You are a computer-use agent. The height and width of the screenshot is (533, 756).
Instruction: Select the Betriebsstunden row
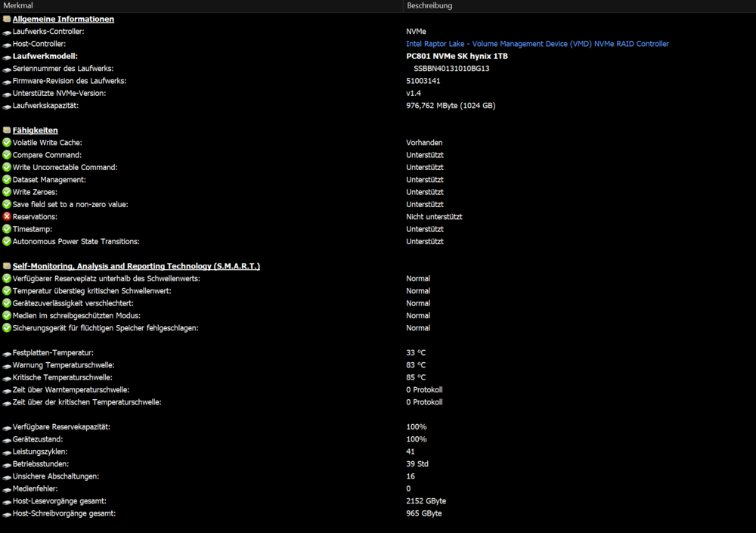[x=40, y=464]
